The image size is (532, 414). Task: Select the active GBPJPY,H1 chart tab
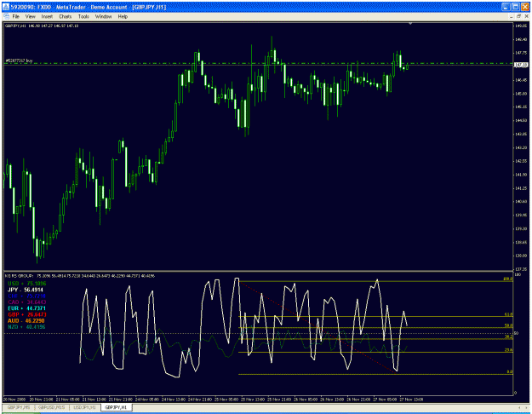click(x=116, y=407)
